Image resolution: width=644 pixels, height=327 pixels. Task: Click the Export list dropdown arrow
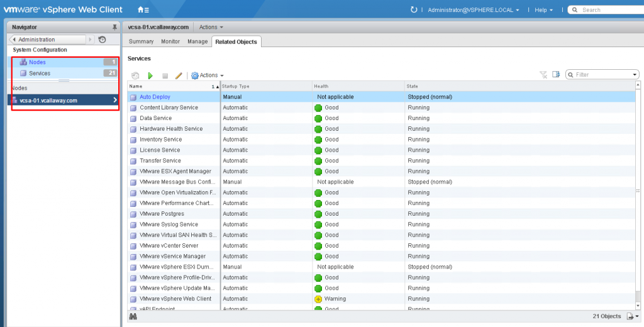coord(637,317)
